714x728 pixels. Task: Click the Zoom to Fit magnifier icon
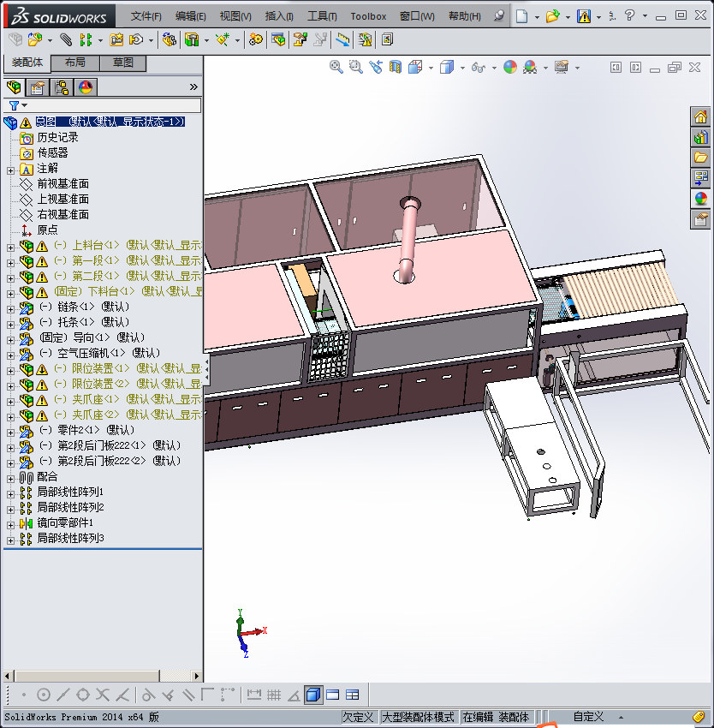pos(336,68)
